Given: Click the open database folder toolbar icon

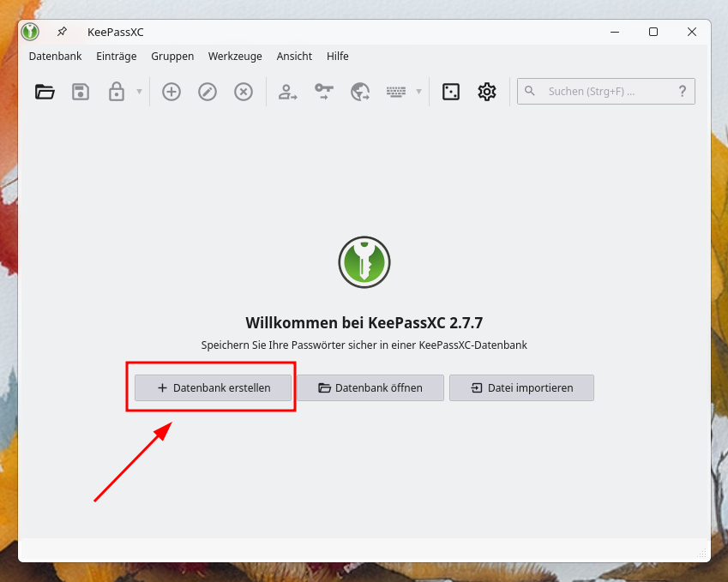Looking at the screenshot, I should point(45,92).
